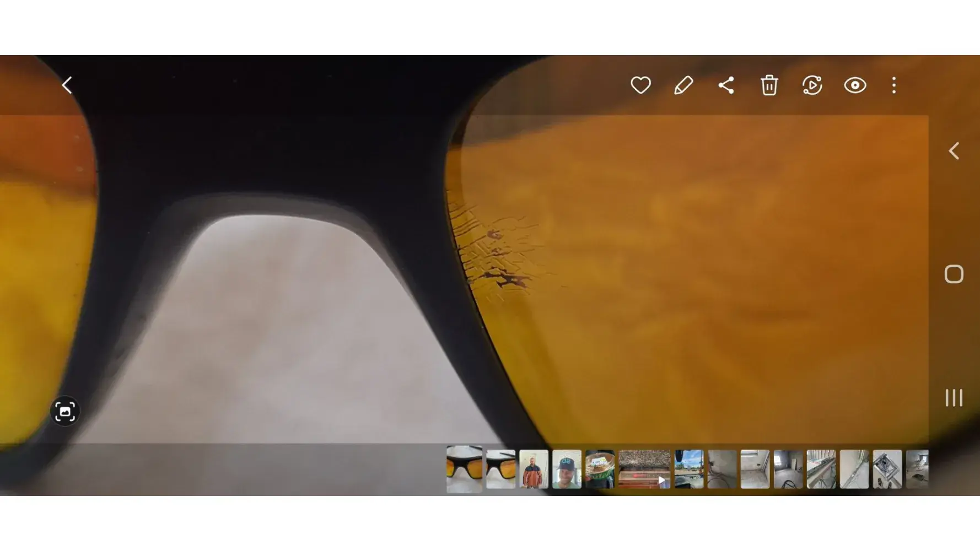Open the three-dot more options menu
The image size is (980, 551).
(894, 85)
